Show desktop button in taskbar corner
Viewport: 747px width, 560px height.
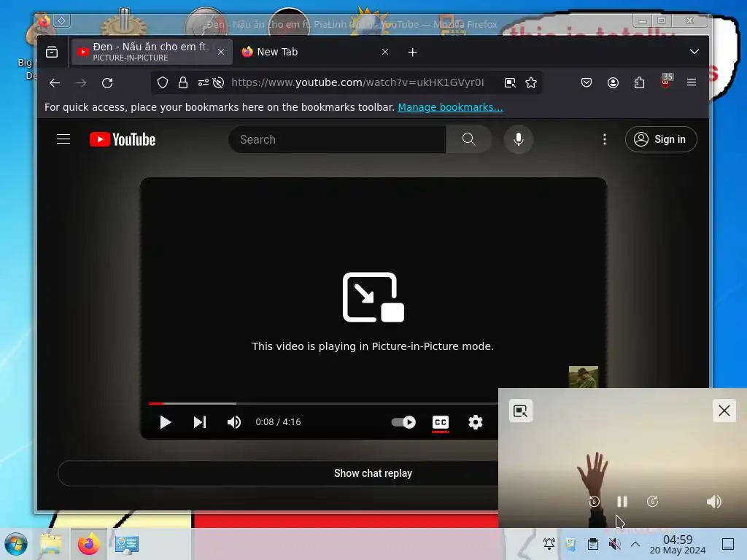click(728, 544)
